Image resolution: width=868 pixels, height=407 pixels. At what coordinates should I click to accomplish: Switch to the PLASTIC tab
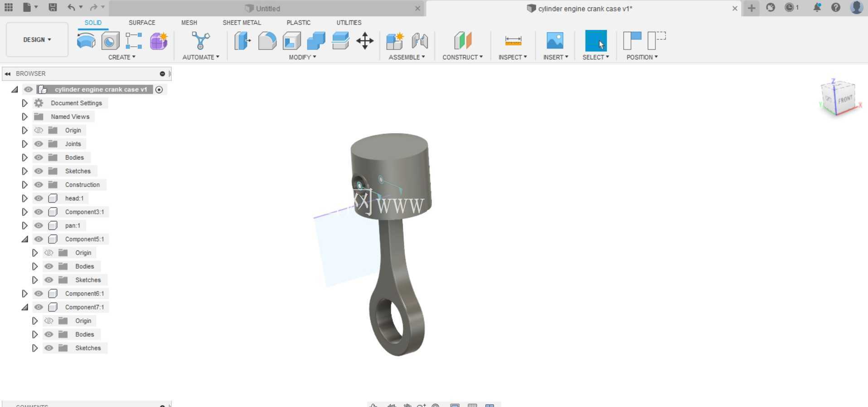point(298,23)
